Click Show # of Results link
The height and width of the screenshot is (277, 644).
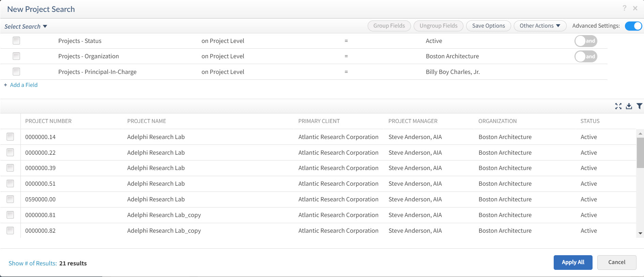[x=33, y=263]
